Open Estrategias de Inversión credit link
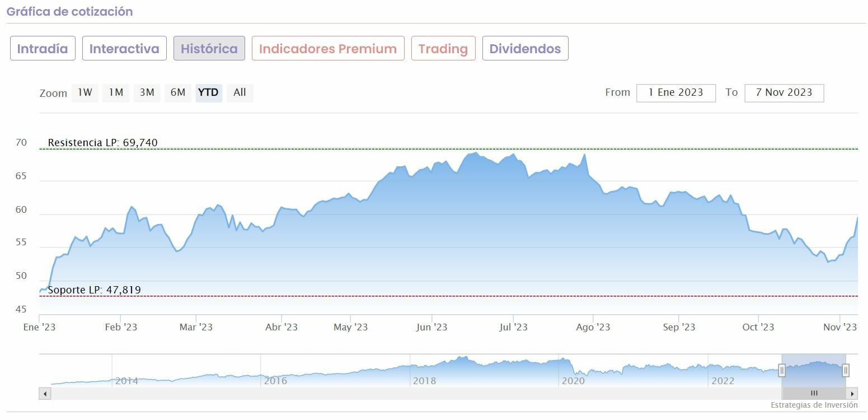The width and height of the screenshot is (868, 420). pyautogui.click(x=814, y=405)
